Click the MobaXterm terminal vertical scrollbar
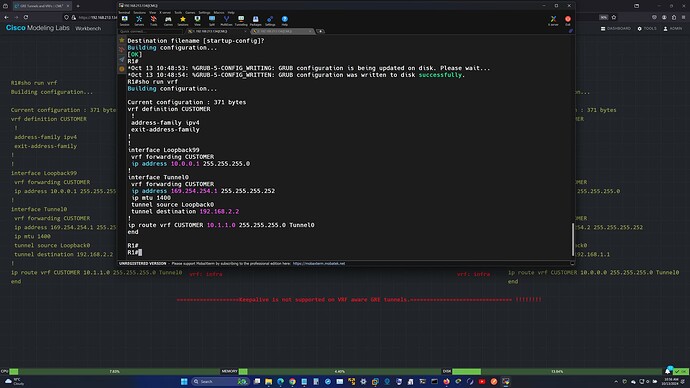 [x=573, y=240]
